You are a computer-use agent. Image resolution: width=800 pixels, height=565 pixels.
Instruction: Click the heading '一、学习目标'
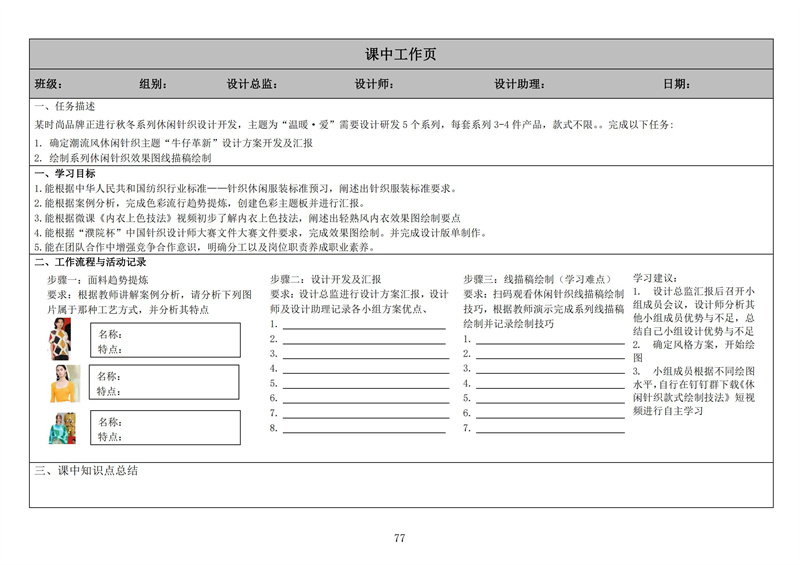[x=65, y=174]
